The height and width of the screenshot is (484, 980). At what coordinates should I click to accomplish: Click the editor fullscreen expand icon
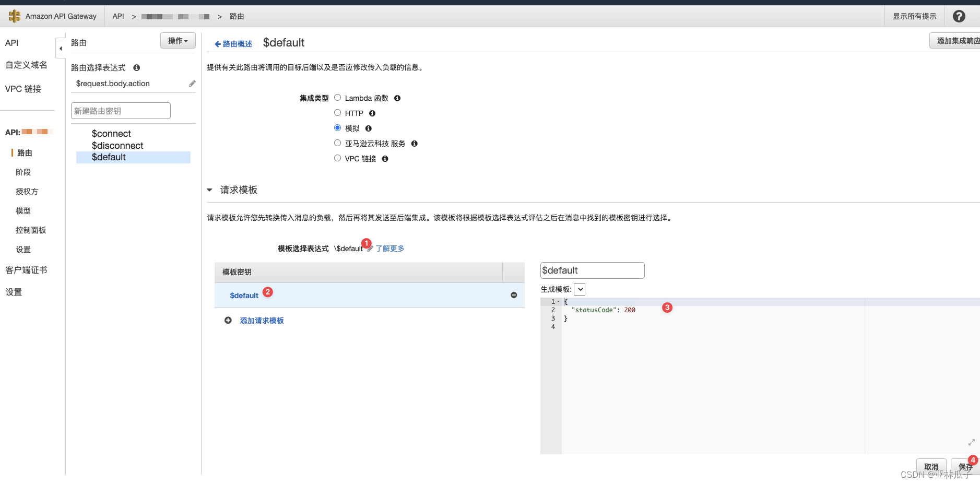click(972, 442)
